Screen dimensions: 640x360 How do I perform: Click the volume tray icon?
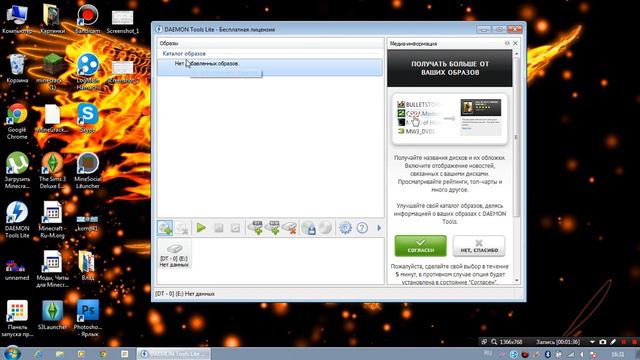(582, 354)
